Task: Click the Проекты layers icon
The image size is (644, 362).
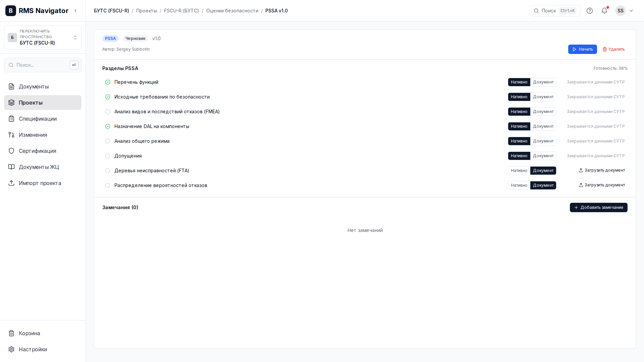Action: 11,103
